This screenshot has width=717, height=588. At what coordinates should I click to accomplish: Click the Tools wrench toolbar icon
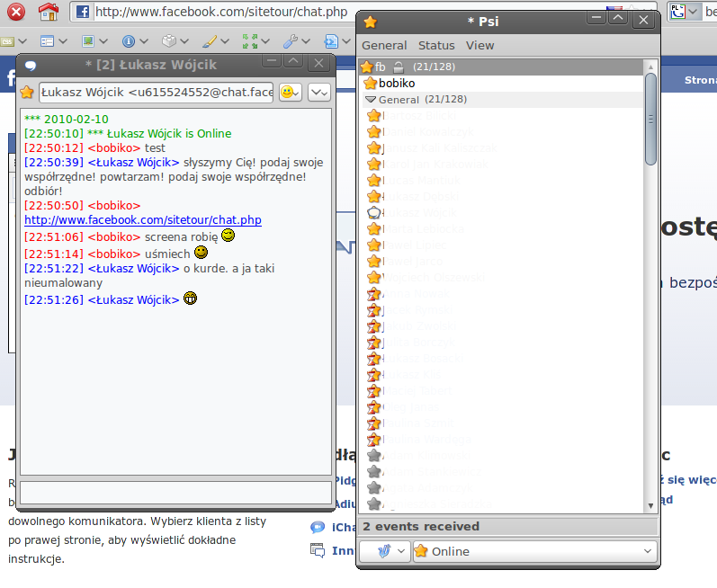coord(291,40)
